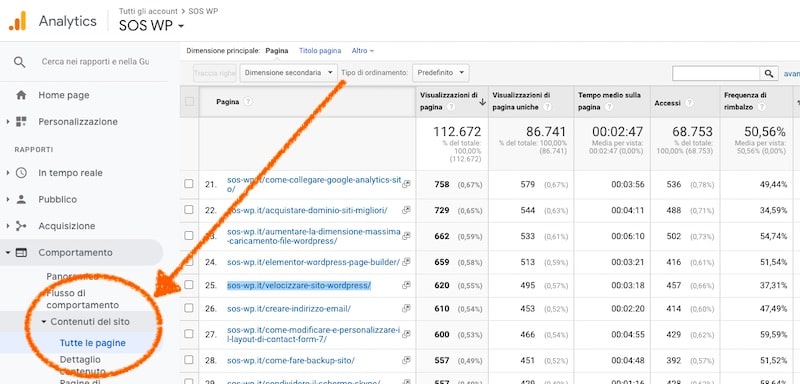
Task: Click the 112.672 total page views value
Action: [x=457, y=132]
